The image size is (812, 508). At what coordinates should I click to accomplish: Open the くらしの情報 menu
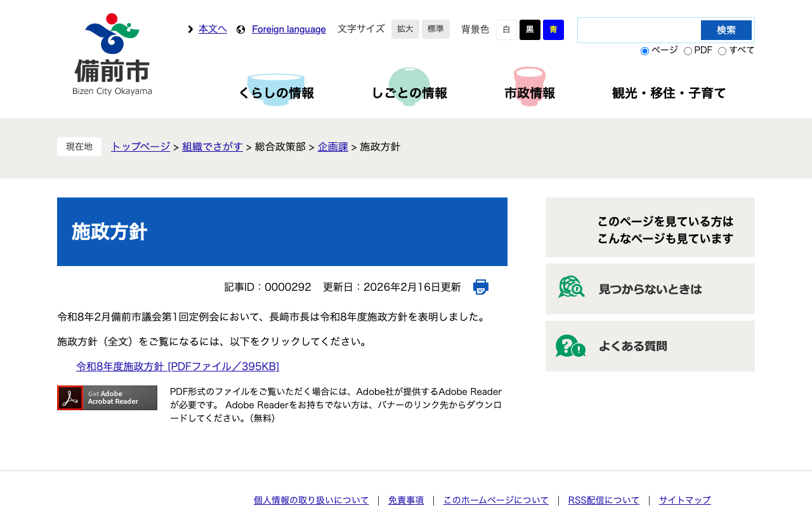(276, 87)
